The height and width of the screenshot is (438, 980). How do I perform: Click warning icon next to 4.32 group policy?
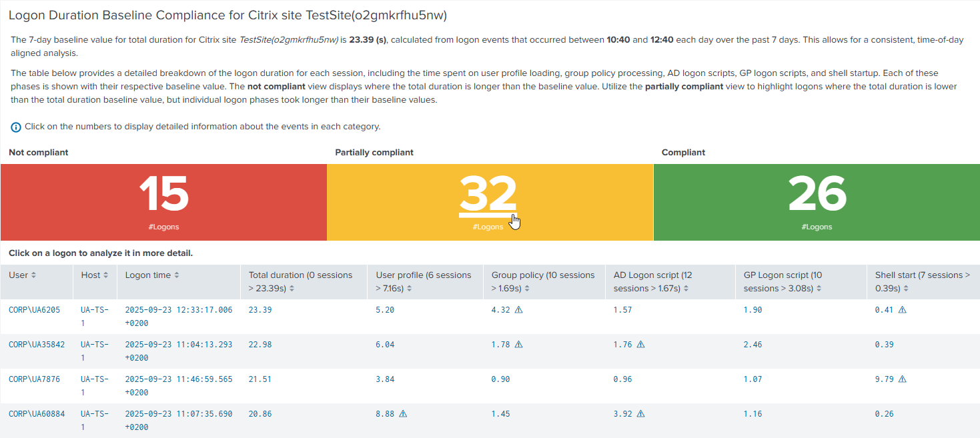(518, 310)
